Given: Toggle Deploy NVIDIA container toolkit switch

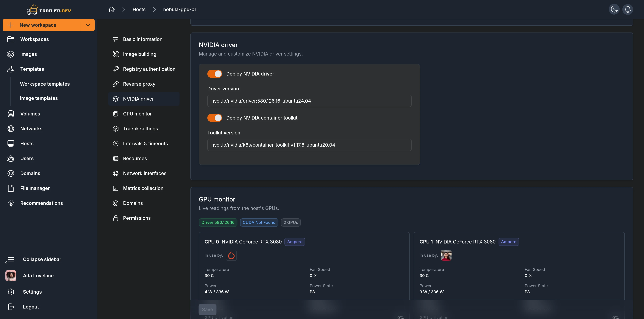Looking at the screenshot, I should pos(214,118).
